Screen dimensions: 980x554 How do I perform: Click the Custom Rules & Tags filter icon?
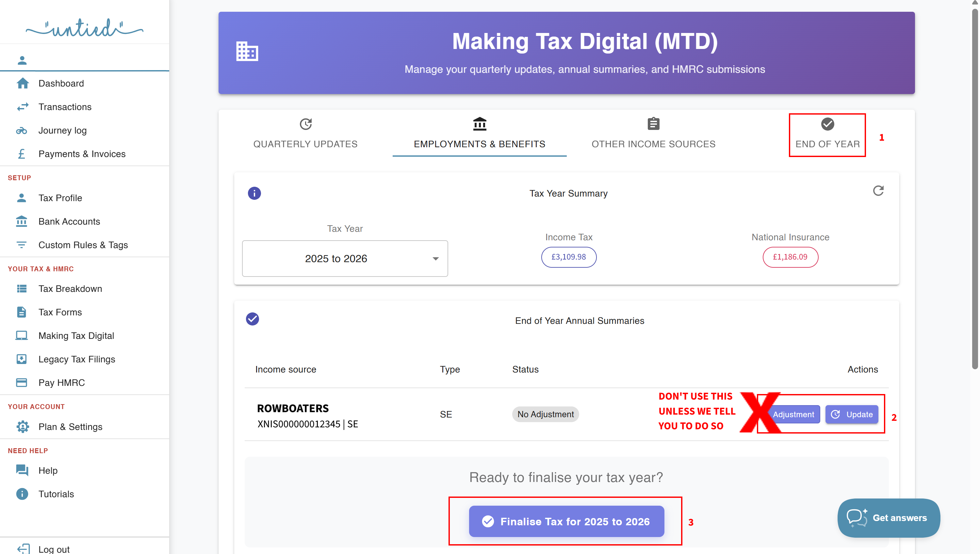[x=22, y=245]
